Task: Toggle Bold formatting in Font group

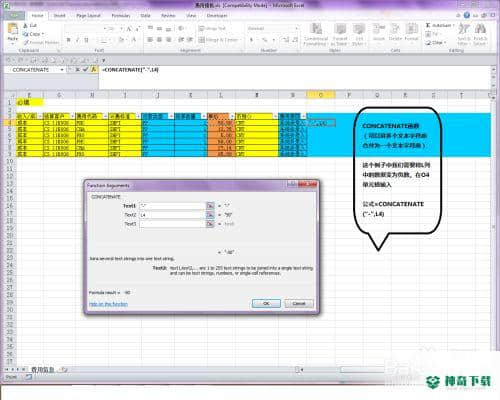Action: coord(68,40)
